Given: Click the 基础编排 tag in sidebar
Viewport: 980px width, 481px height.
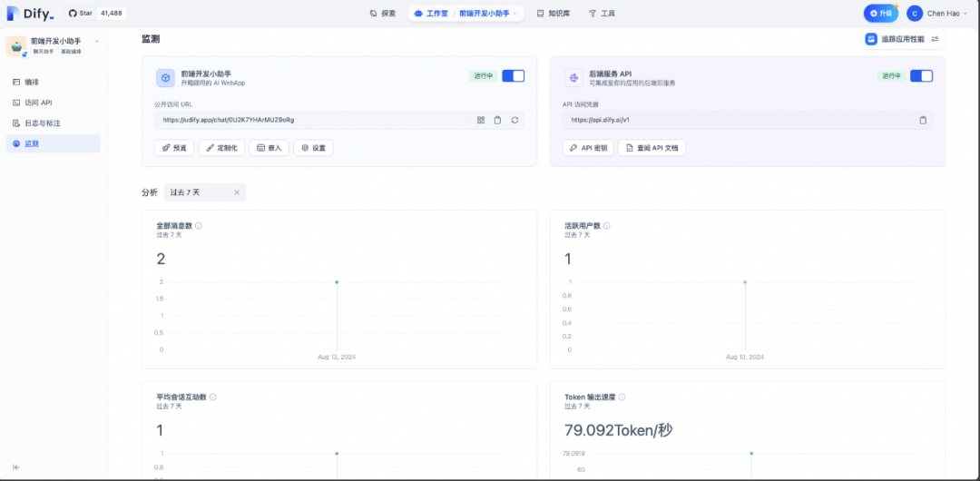Looking at the screenshot, I should point(72,52).
